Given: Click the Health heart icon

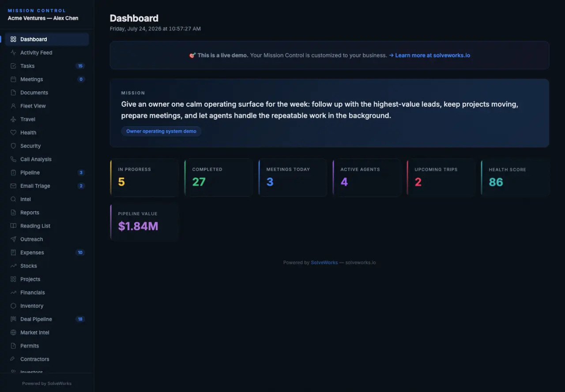Looking at the screenshot, I should point(13,133).
